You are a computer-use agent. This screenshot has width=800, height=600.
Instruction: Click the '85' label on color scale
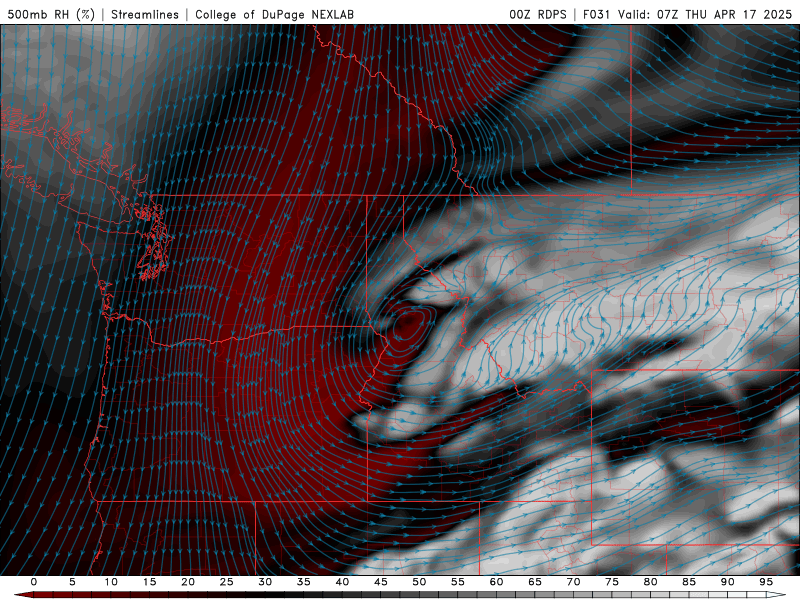tap(689, 582)
